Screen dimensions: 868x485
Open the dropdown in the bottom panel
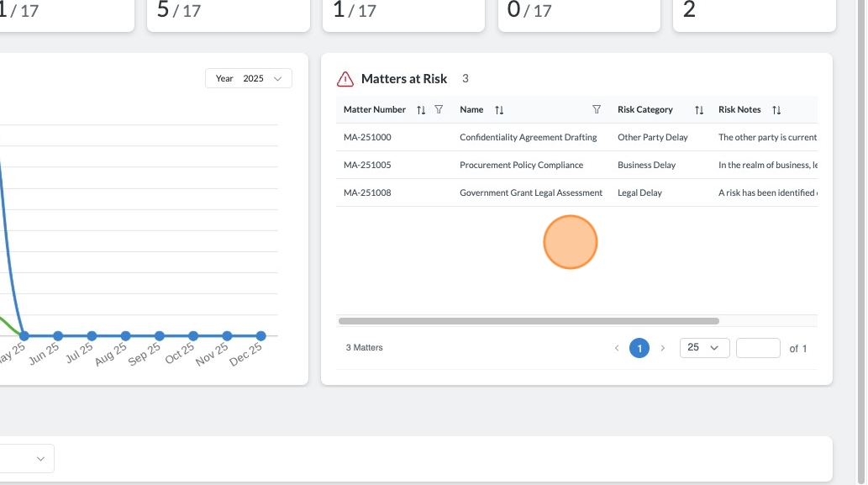25,458
